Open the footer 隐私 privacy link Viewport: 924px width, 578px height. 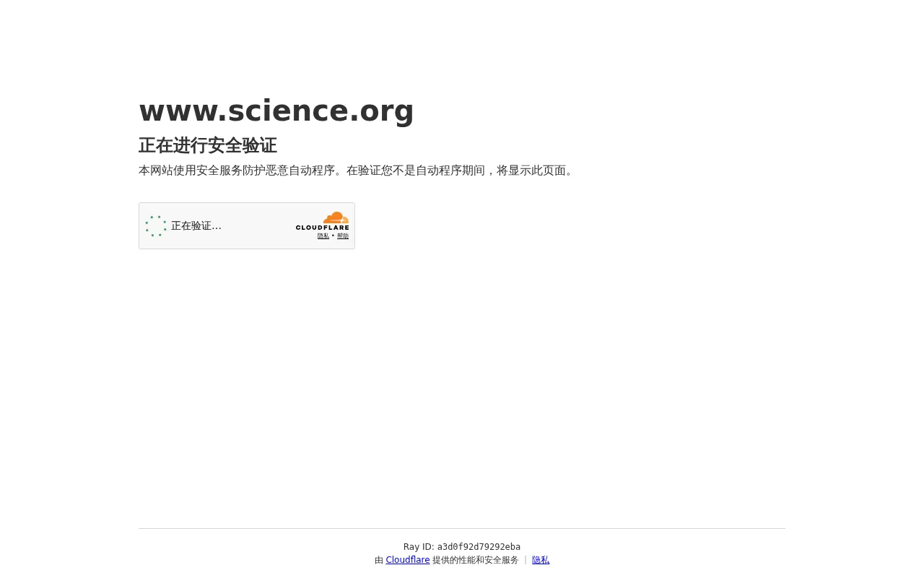[x=541, y=560]
